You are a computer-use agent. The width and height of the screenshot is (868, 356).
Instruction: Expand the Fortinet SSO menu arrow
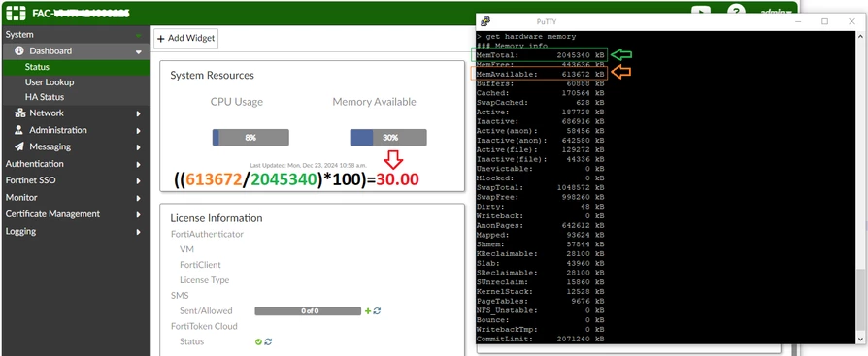(139, 180)
